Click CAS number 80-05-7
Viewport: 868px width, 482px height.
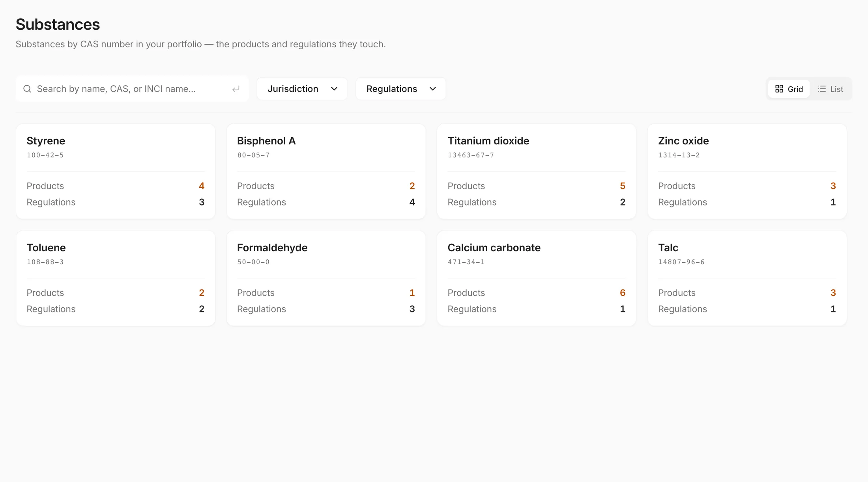[253, 155]
